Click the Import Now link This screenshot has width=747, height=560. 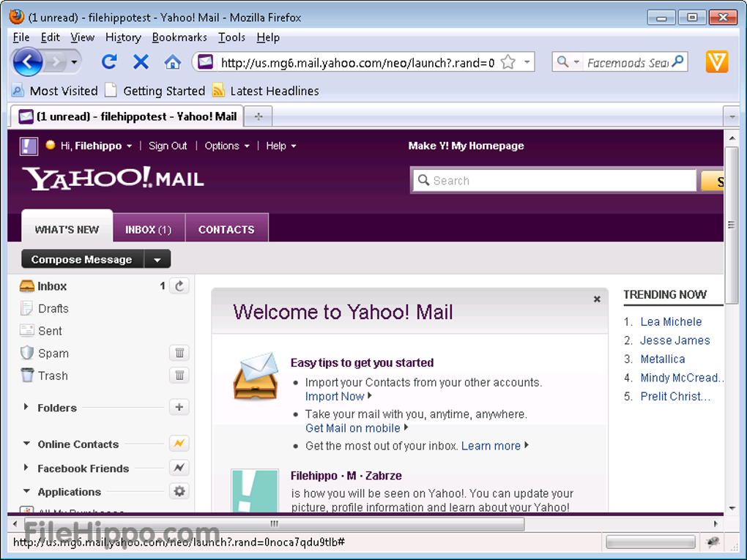coord(335,396)
